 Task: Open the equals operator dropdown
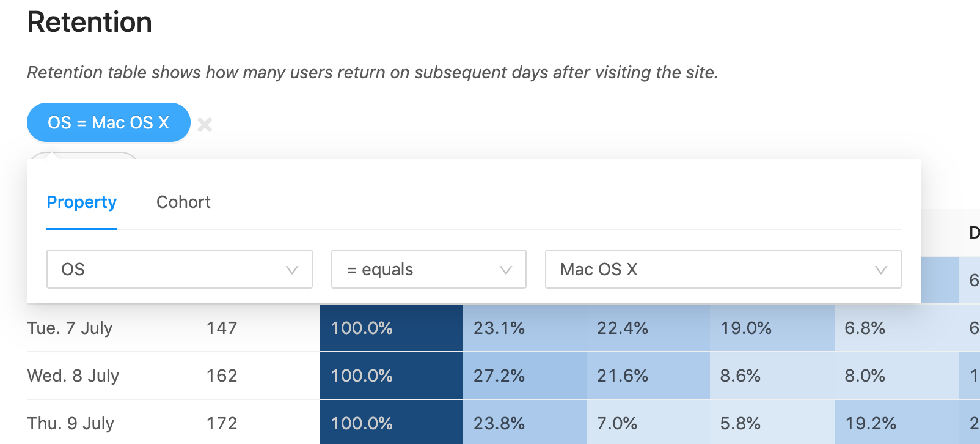pyautogui.click(x=428, y=269)
